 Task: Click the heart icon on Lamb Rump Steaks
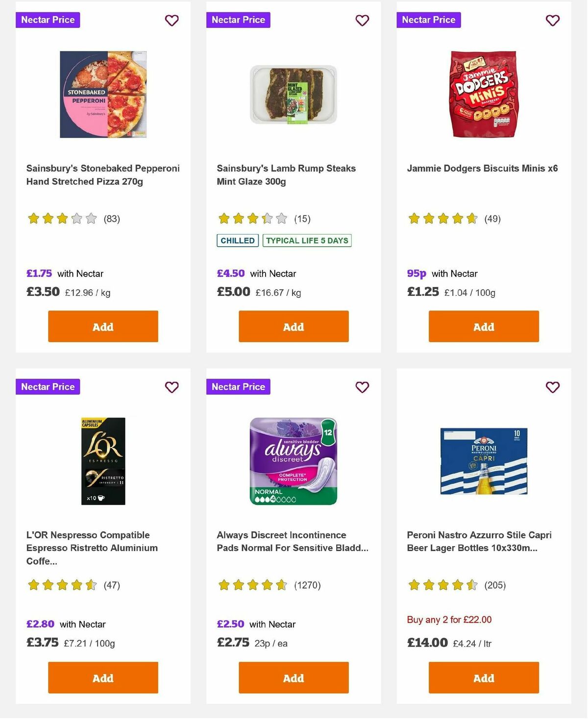tap(362, 20)
